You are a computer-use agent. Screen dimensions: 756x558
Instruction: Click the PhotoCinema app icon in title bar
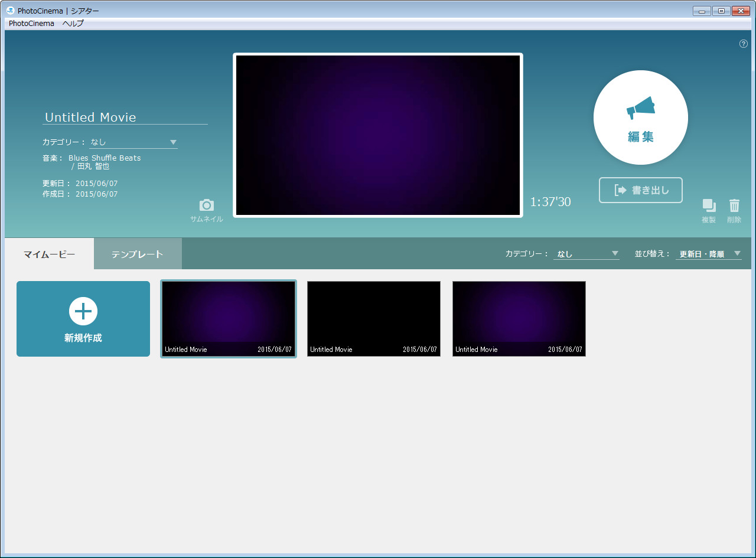pos(11,11)
